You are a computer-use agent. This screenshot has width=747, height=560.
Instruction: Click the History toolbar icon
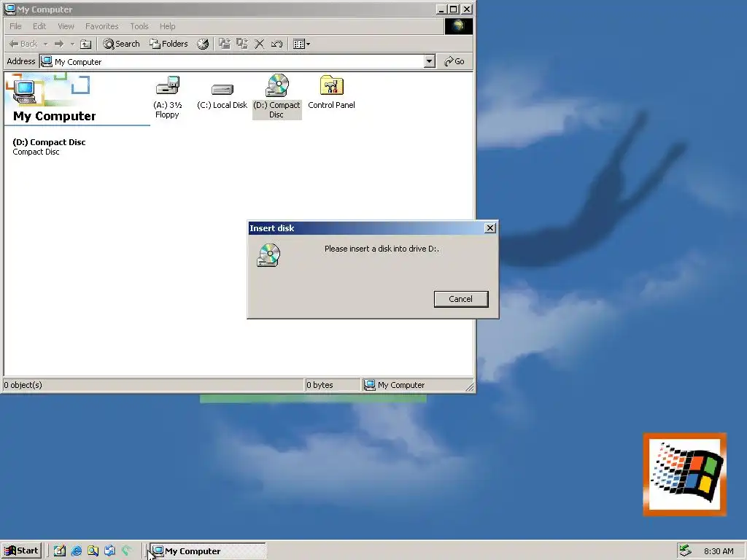[203, 44]
